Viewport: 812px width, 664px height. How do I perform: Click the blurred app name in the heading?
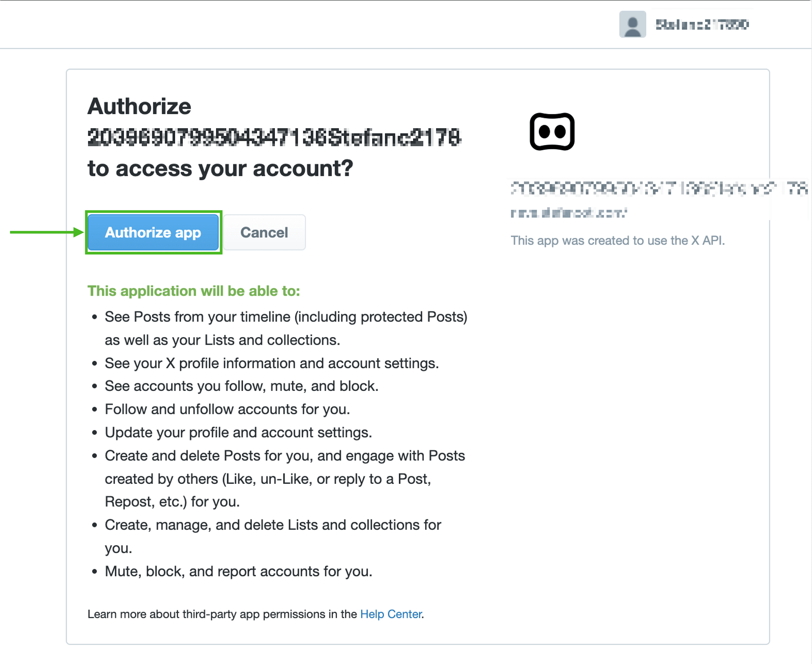[x=274, y=137]
